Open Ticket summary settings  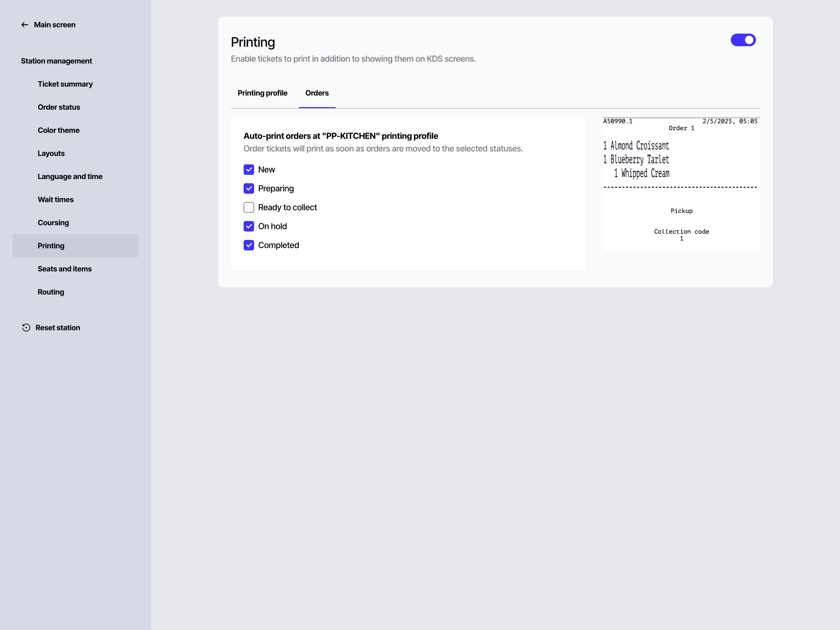click(65, 84)
